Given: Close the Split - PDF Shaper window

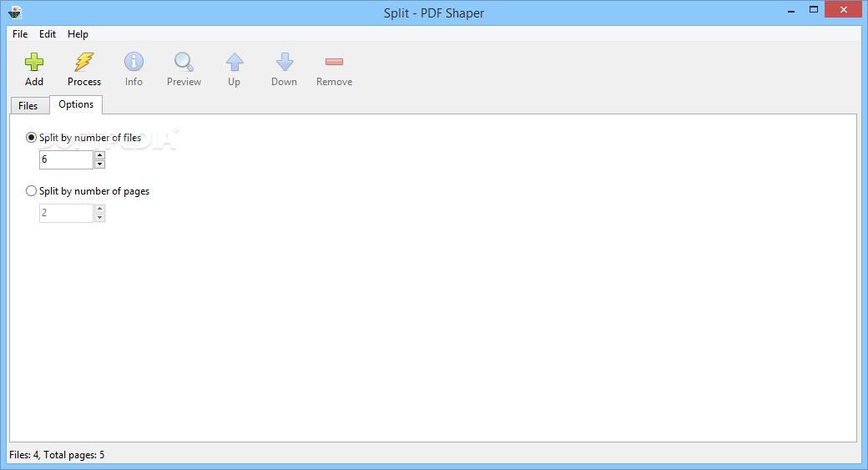Looking at the screenshot, I should [843, 9].
